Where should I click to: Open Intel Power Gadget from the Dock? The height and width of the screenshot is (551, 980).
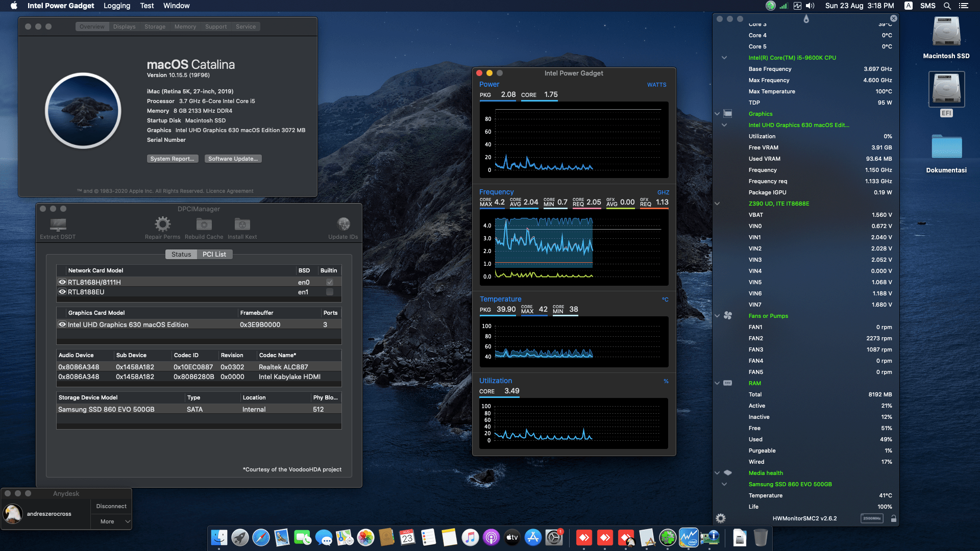click(x=689, y=537)
